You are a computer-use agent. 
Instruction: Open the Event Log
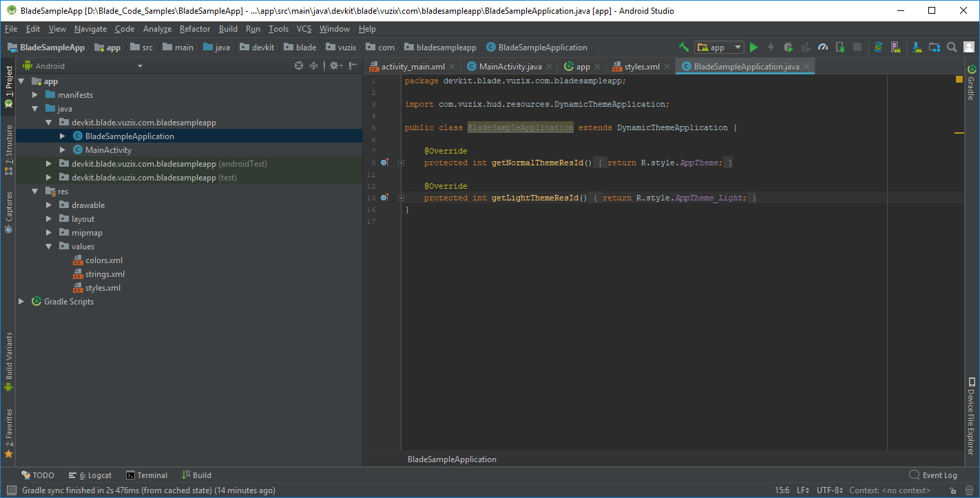pyautogui.click(x=933, y=475)
